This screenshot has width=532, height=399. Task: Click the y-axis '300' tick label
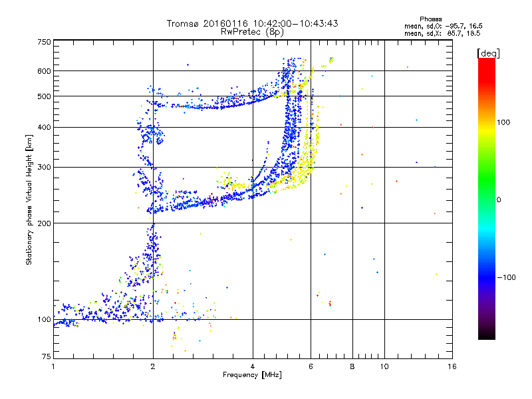click(x=44, y=167)
